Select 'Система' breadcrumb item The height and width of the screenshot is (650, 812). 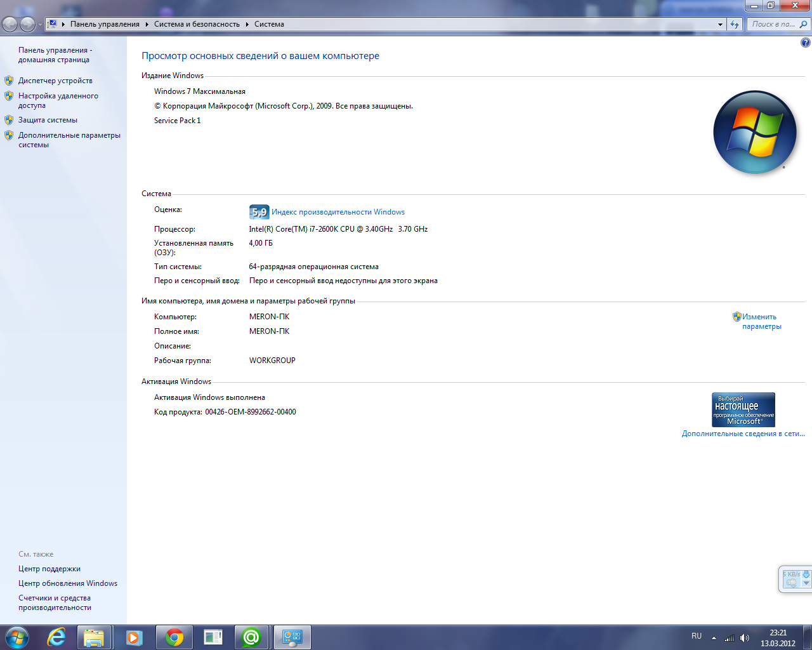click(269, 24)
